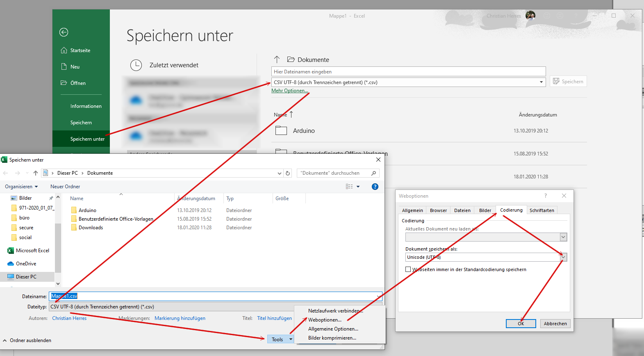Viewport: 644px width, 356px height.
Task: Click Neuer Ordner in toolbar
Action: (x=65, y=187)
